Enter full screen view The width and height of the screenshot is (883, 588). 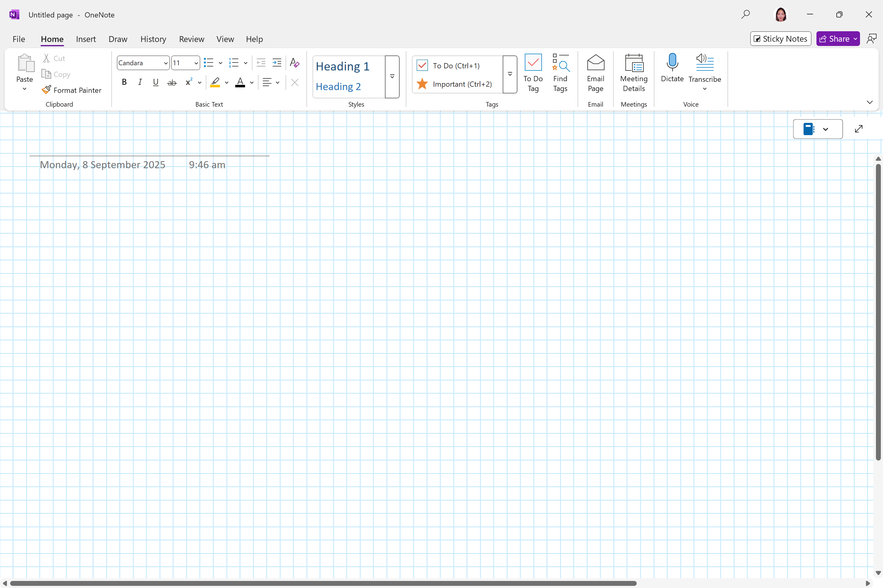click(859, 129)
